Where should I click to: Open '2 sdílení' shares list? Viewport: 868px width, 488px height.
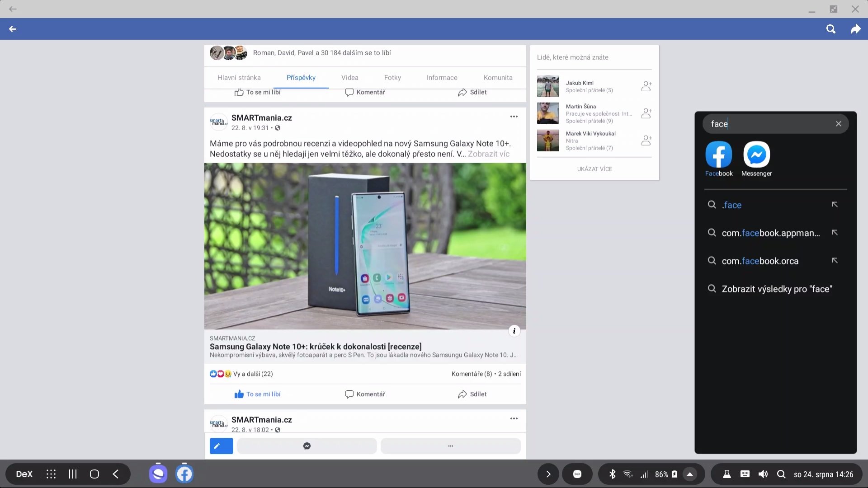pos(509,374)
